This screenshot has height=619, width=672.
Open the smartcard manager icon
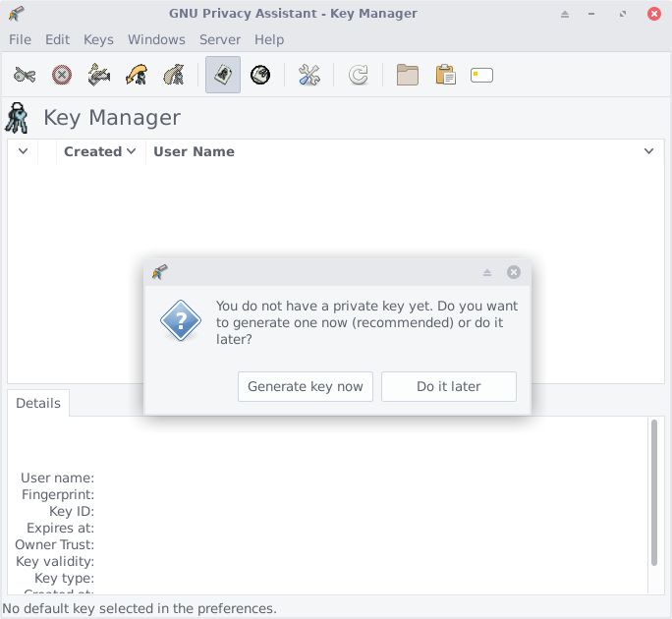click(481, 75)
